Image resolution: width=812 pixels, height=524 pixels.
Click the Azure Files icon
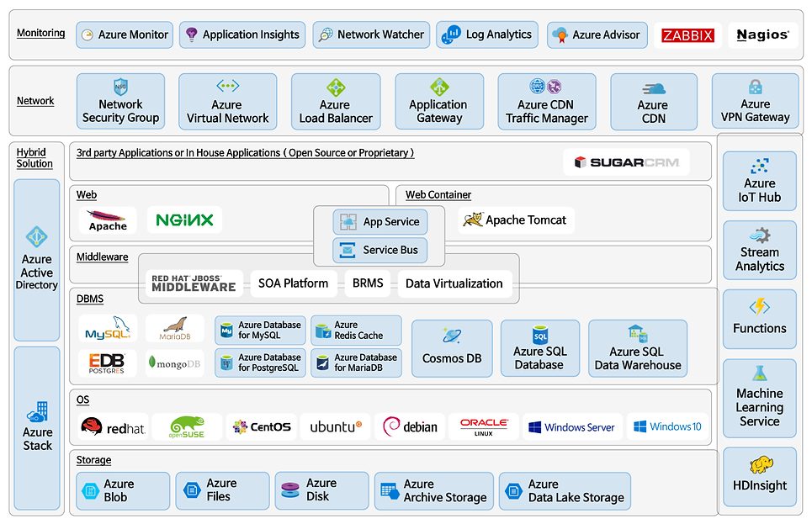pos(192,490)
